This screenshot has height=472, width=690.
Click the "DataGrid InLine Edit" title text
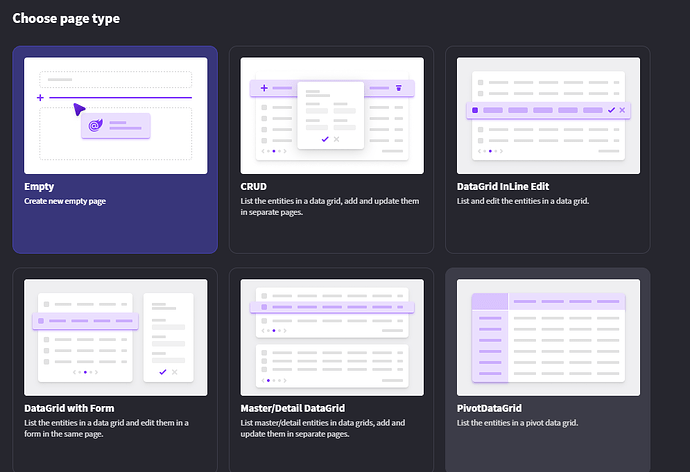tap(503, 186)
